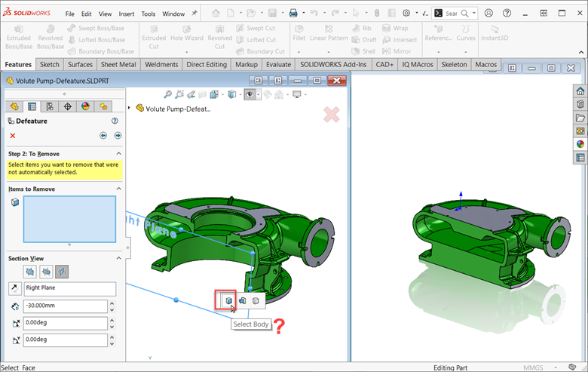588x372 pixels.
Task: Toggle Hide/Show Items eye button
Action: (x=250, y=94)
